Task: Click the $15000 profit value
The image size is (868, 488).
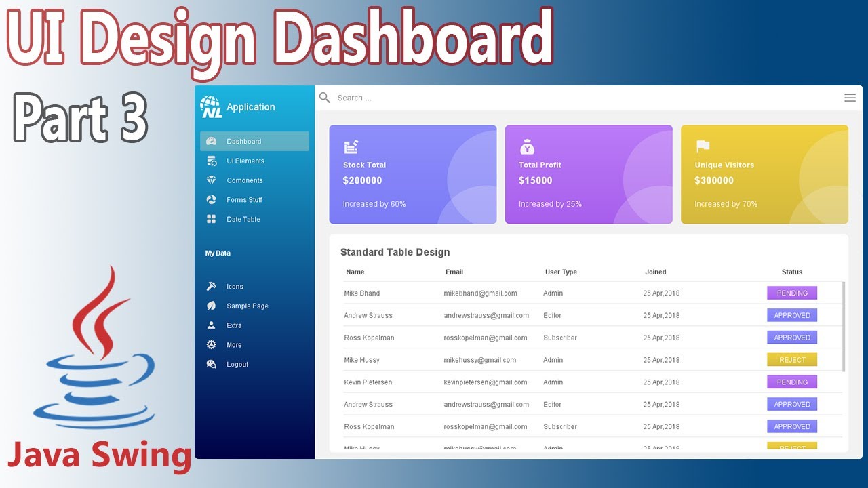Action: coord(536,180)
